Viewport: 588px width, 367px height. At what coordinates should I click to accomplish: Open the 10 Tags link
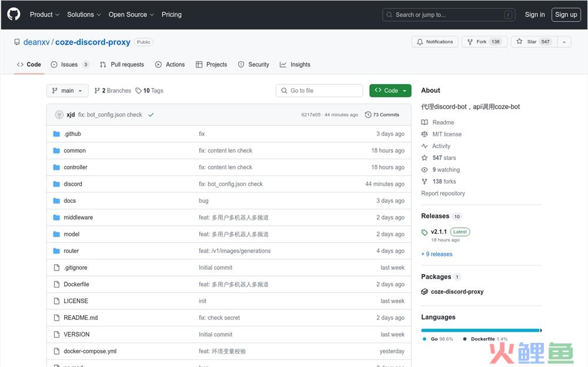pyautogui.click(x=149, y=91)
